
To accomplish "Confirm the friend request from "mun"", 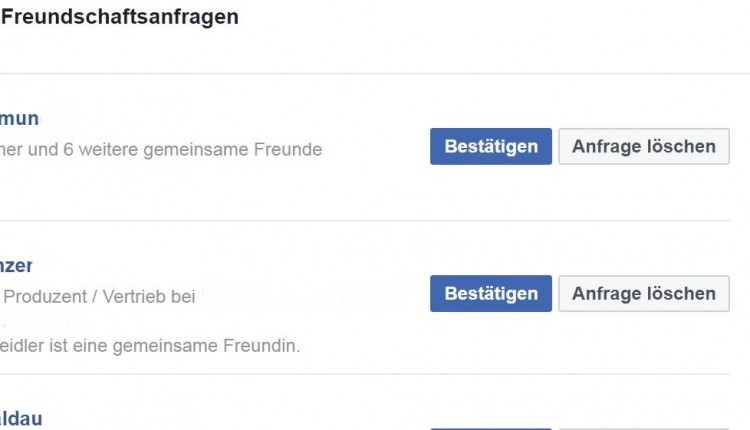I will point(490,146).
